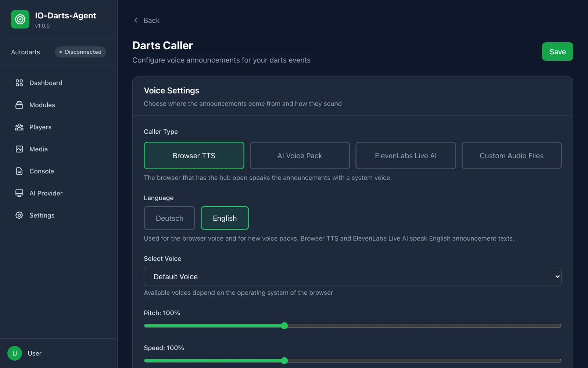Open AI Provider settings
The height and width of the screenshot is (368, 588).
59,193
